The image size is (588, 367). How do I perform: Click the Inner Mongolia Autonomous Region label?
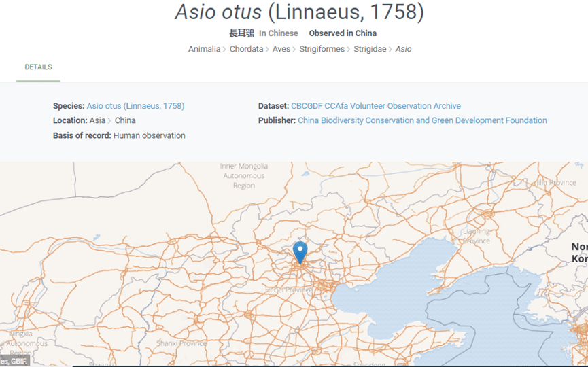pos(244,175)
